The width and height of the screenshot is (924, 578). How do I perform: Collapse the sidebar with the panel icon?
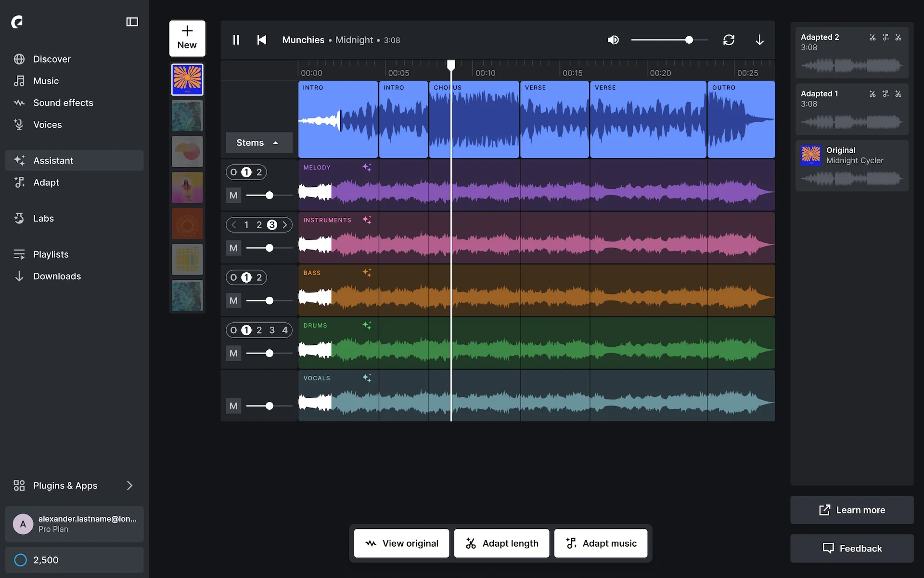pyautogui.click(x=132, y=22)
